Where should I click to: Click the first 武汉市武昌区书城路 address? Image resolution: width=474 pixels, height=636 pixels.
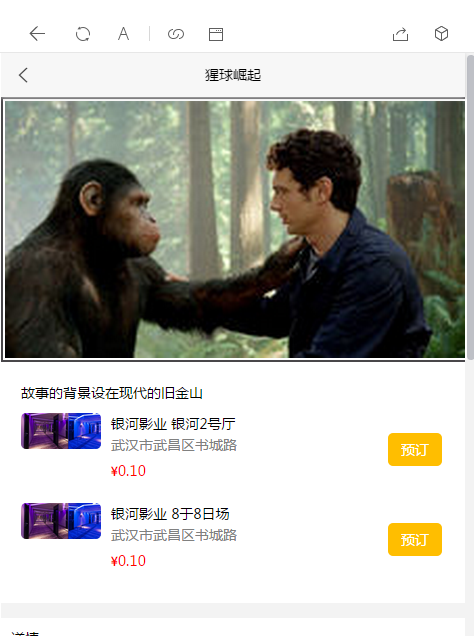click(x=174, y=445)
